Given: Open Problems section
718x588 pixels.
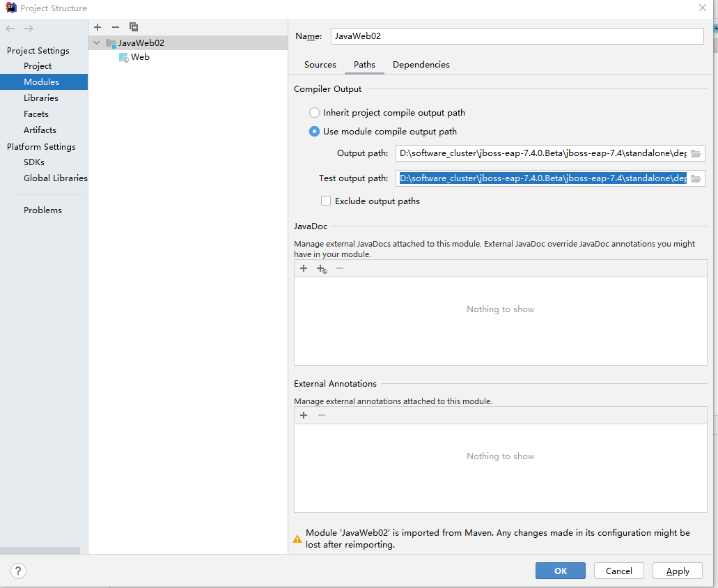Looking at the screenshot, I should pos(44,210).
